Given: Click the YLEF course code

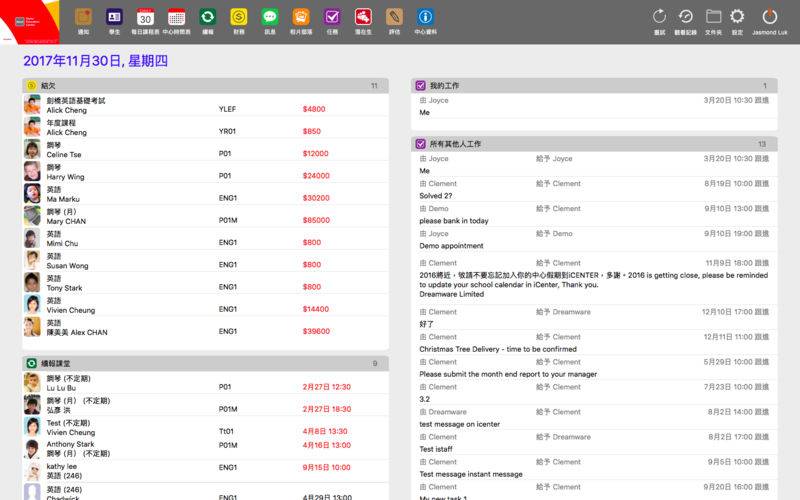Looking at the screenshot, I should click(228, 109).
